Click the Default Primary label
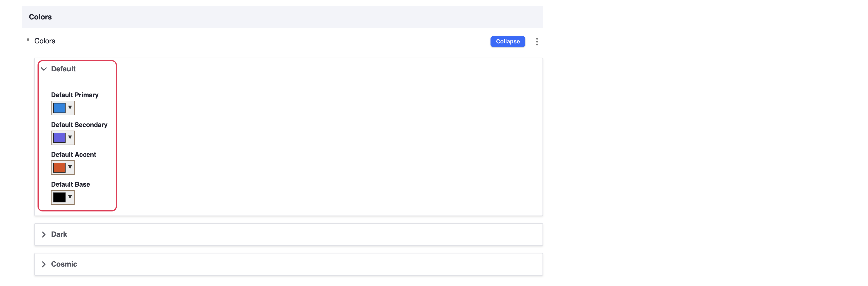 [74, 95]
